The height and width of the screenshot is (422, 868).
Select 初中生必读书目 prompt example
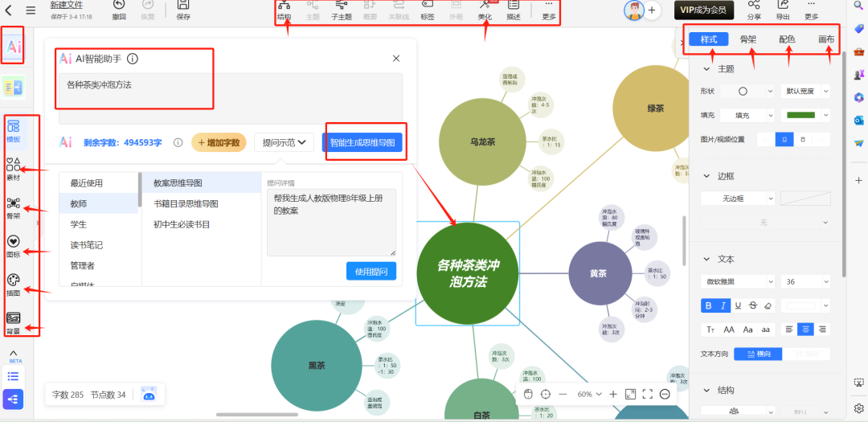pyautogui.click(x=182, y=224)
